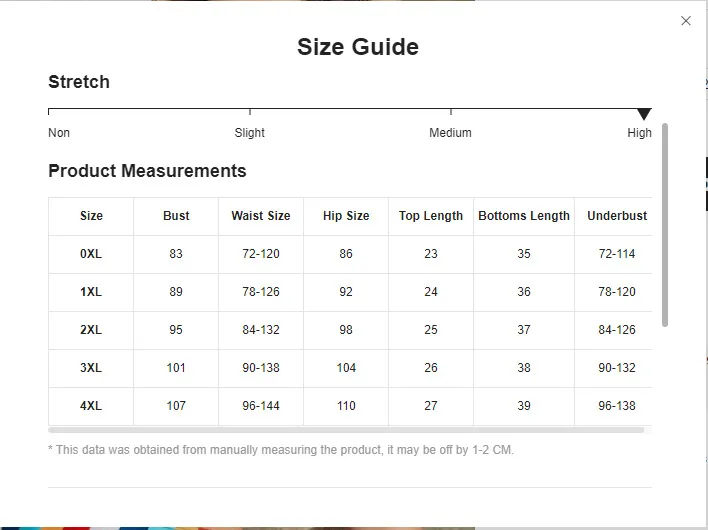The width and height of the screenshot is (708, 530).
Task: Select the 4XL size row label
Action: (91, 406)
